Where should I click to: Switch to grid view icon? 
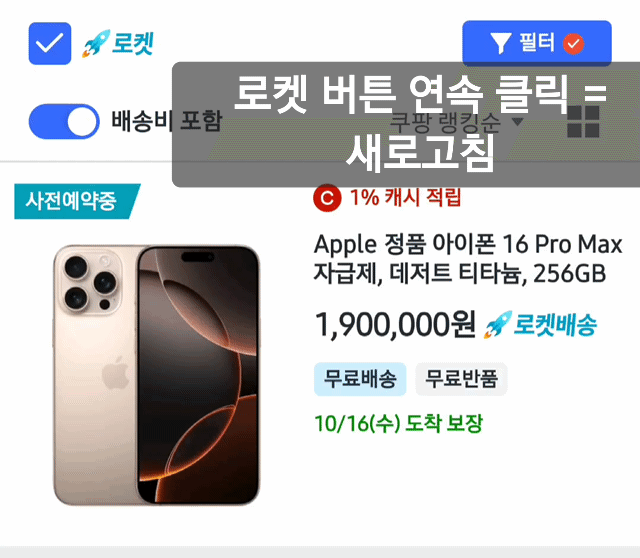(583, 122)
